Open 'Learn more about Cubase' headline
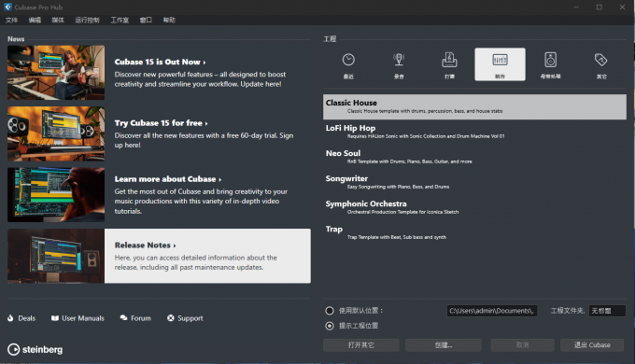The height and width of the screenshot is (364, 635). pyautogui.click(x=168, y=179)
